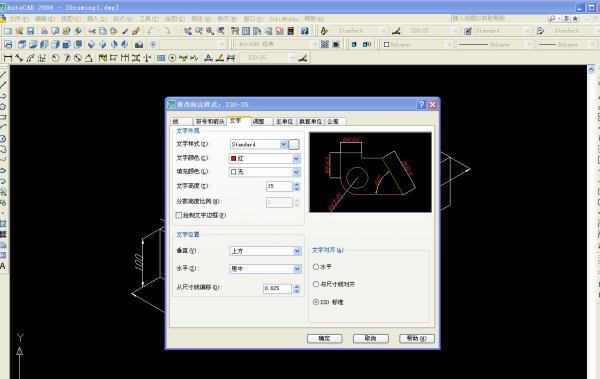600x379 pixels.
Task: Click the Radius dimension icon
Action: click(x=56, y=58)
